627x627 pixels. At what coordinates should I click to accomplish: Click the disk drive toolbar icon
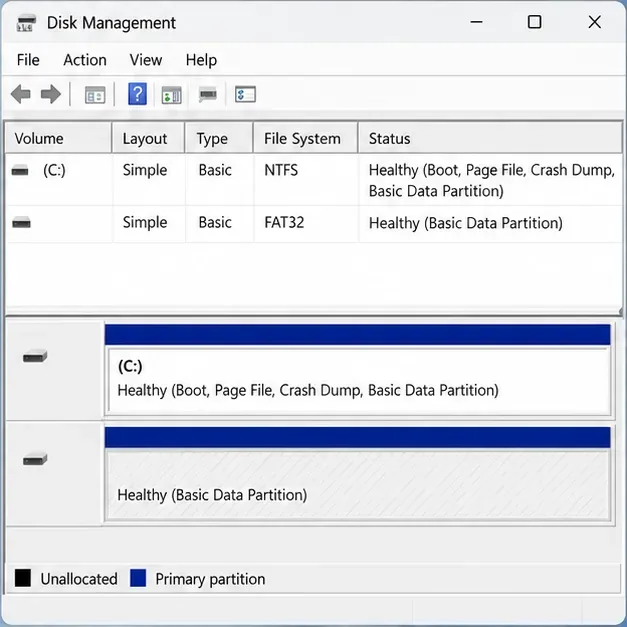208,94
